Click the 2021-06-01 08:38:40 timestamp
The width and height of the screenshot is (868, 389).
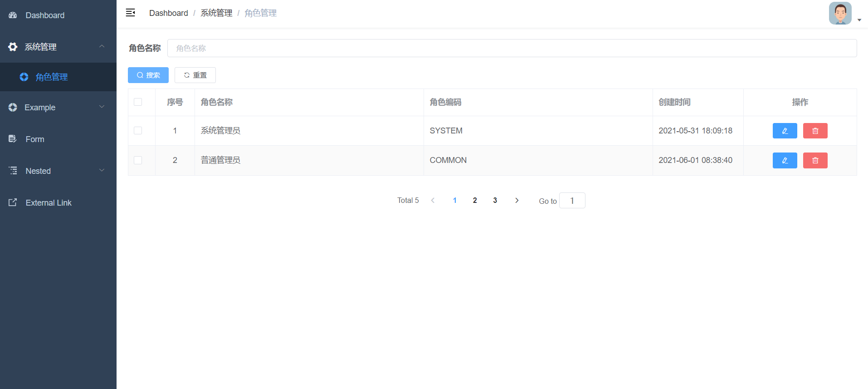point(695,160)
